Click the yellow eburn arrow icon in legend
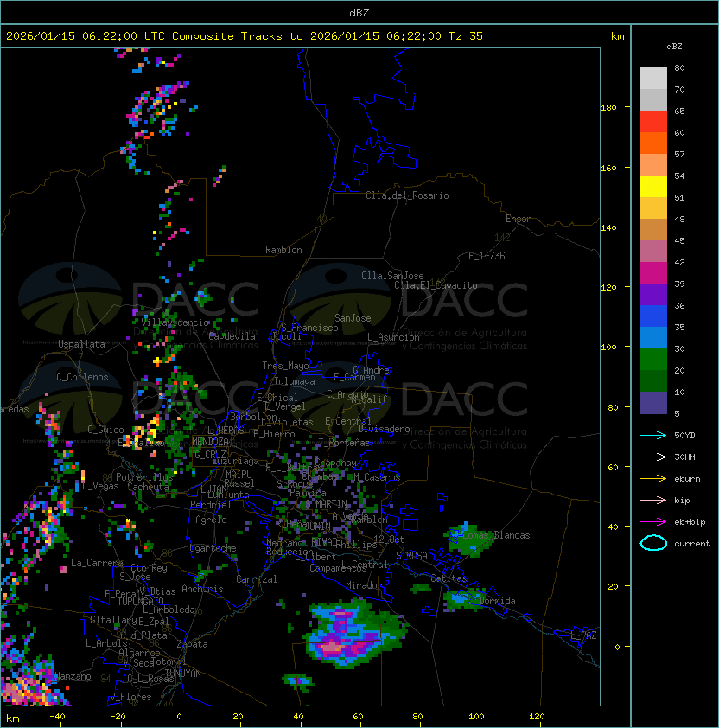The width and height of the screenshot is (719, 728). tap(653, 479)
